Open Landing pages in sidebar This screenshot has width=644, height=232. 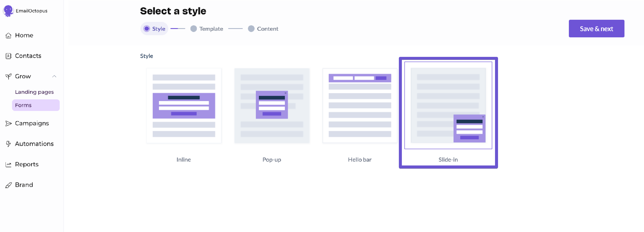(34, 92)
